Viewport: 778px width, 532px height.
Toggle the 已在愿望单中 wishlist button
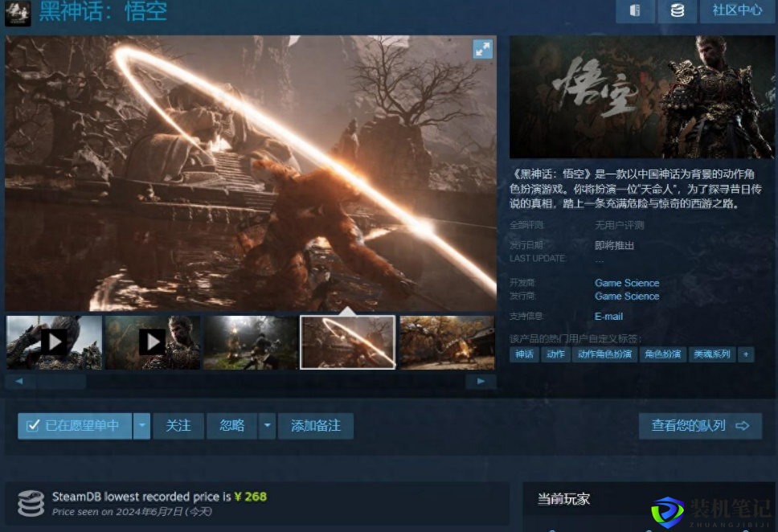(x=75, y=426)
